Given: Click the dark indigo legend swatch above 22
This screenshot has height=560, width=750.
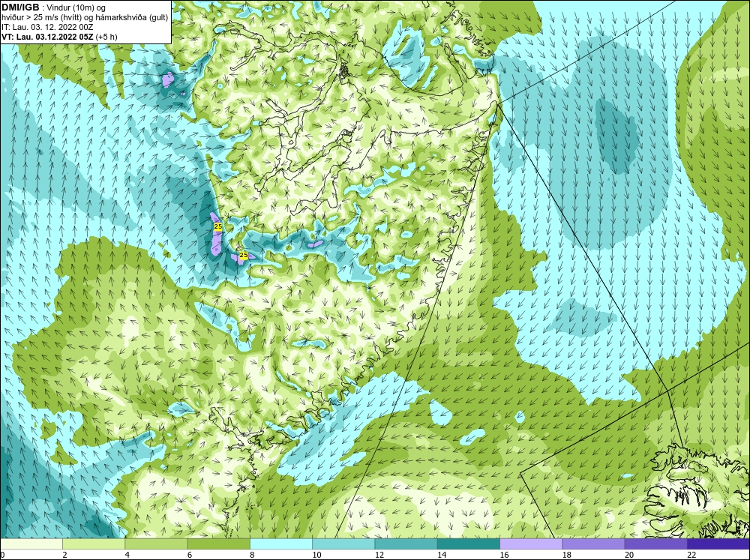Looking at the screenshot, I should point(718,544).
